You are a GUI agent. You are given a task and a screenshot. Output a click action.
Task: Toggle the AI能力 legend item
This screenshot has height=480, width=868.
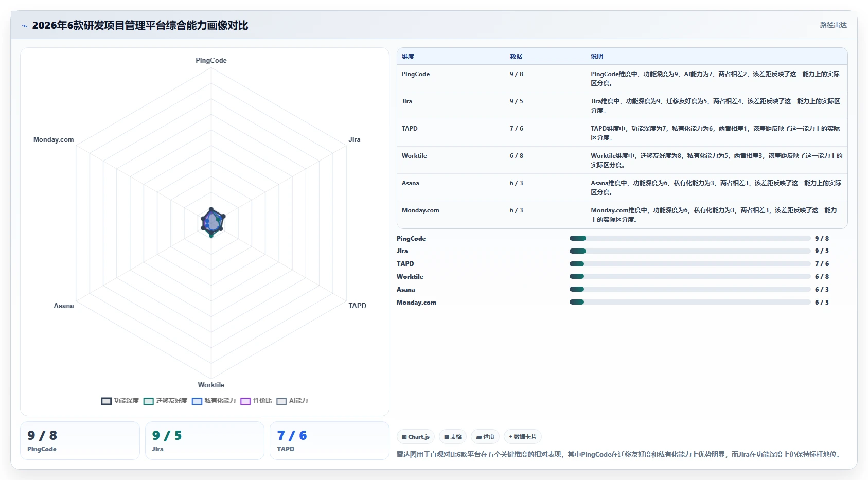(x=292, y=401)
